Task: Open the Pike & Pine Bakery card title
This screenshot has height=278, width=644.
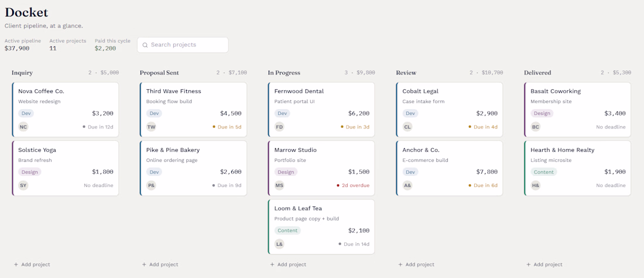Action: pyautogui.click(x=173, y=150)
